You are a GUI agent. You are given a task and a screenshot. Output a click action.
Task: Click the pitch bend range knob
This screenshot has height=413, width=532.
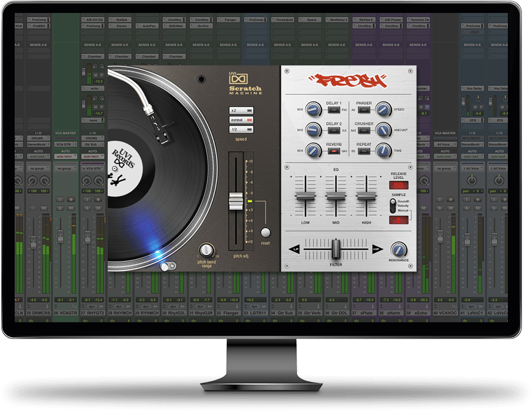coord(206,250)
